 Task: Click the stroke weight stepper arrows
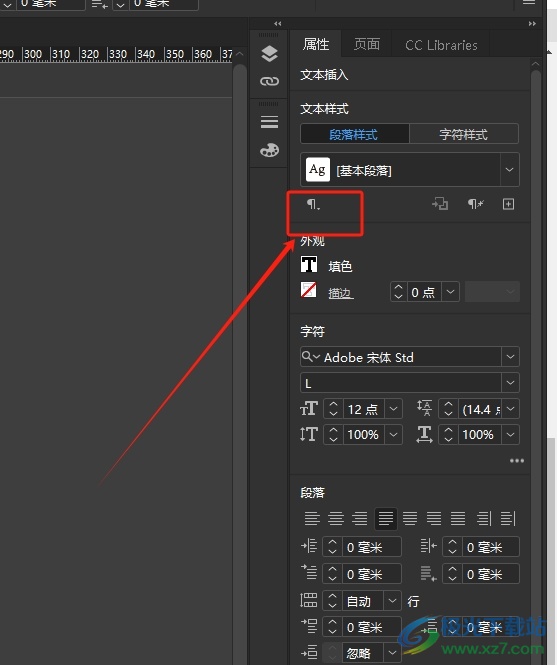[x=398, y=292]
